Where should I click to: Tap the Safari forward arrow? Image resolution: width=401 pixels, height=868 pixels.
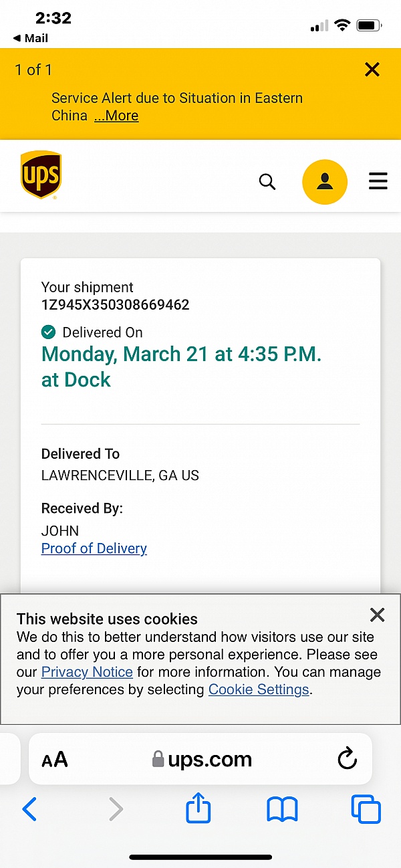(x=116, y=810)
